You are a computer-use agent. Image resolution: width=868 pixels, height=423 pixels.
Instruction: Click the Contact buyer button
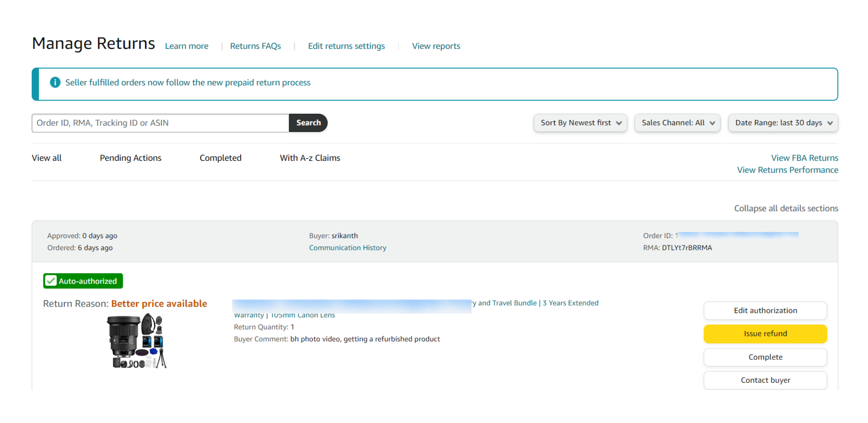tap(765, 380)
